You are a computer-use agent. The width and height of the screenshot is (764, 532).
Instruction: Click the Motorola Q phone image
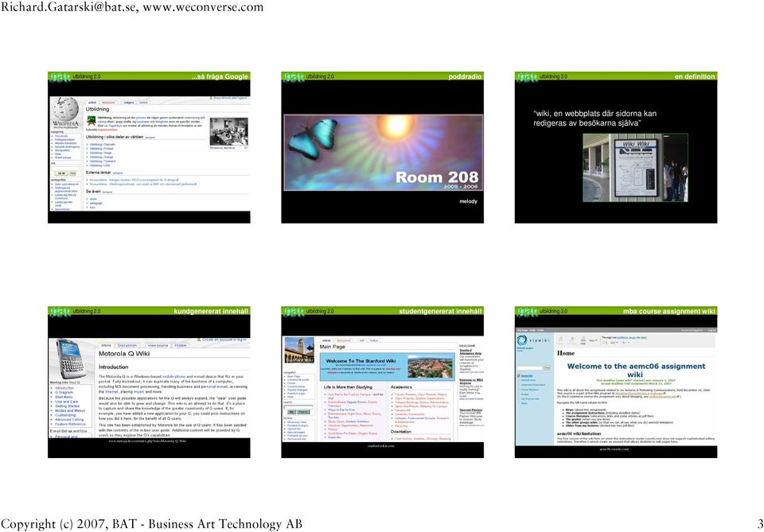pos(71,358)
